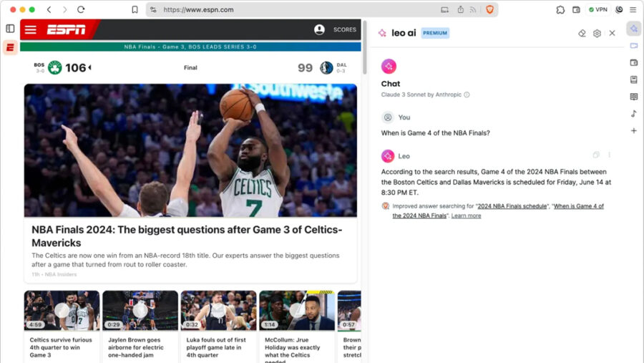Open the ESPN shortcut in left sidebar
Image resolution: width=644 pixels, height=363 pixels.
10,47
